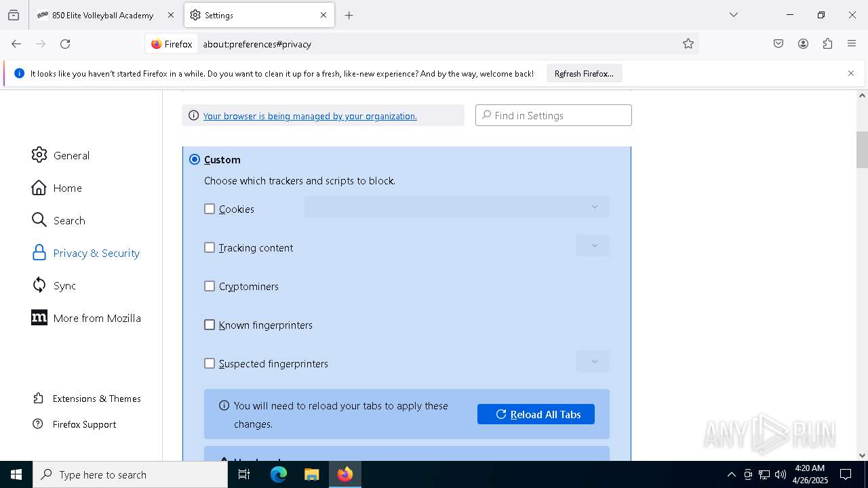Enable the Cryptominers checkbox
The width and height of the screenshot is (868, 488).
pos(210,286)
